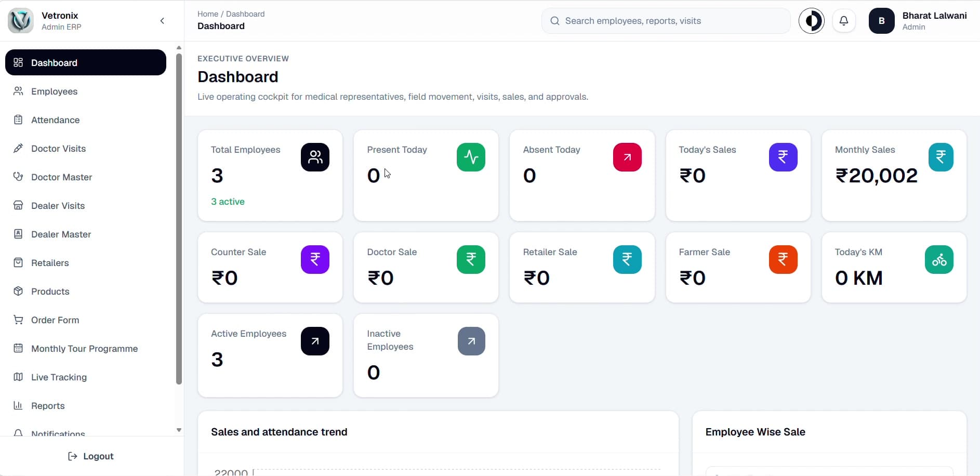980x476 pixels.
Task: Open the Attendance section
Action: click(86, 120)
